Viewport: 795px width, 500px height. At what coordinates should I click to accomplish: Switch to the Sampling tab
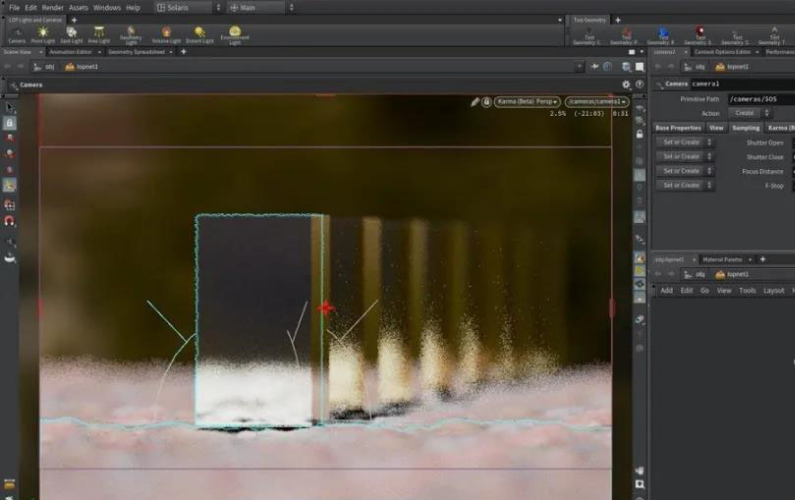pos(746,128)
